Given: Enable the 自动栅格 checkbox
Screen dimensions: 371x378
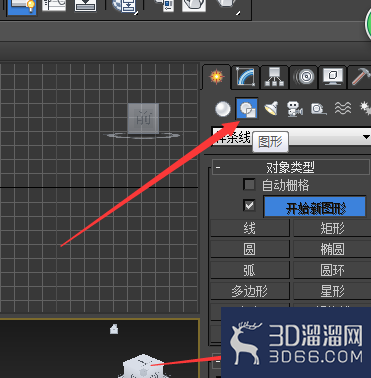Looking at the screenshot, I should click(x=249, y=184).
